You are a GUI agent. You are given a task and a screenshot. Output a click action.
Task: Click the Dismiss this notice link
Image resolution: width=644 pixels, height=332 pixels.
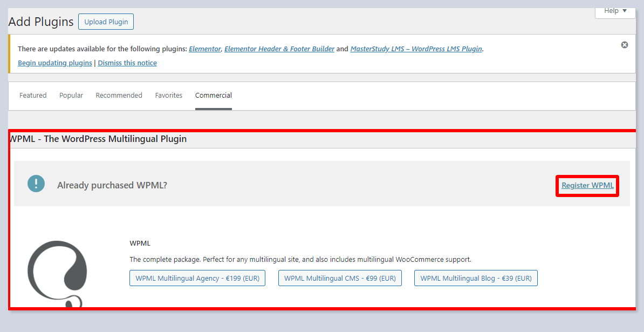(127, 63)
